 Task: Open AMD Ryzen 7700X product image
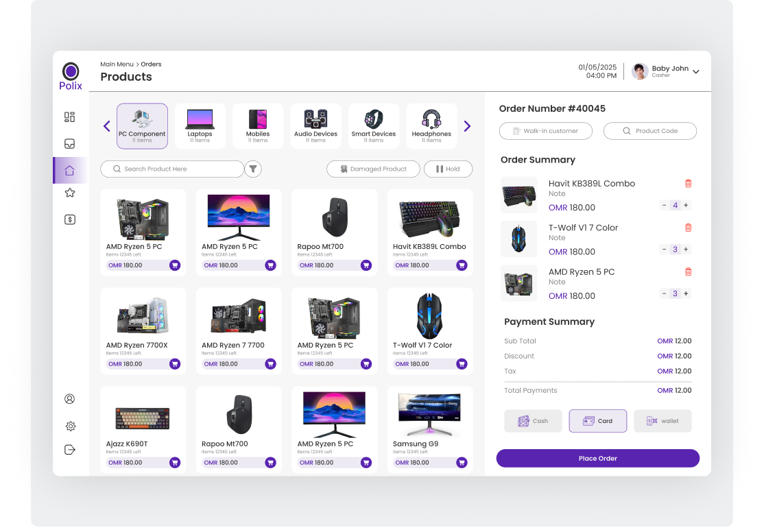[143, 315]
